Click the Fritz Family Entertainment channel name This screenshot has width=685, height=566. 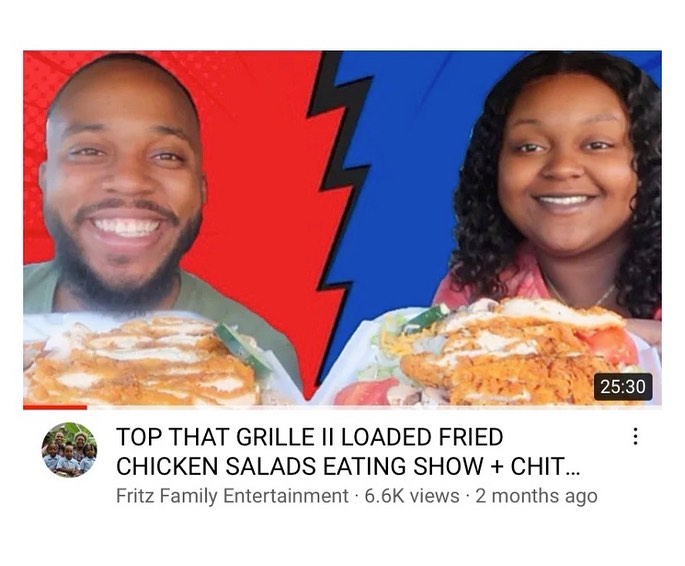tap(232, 496)
